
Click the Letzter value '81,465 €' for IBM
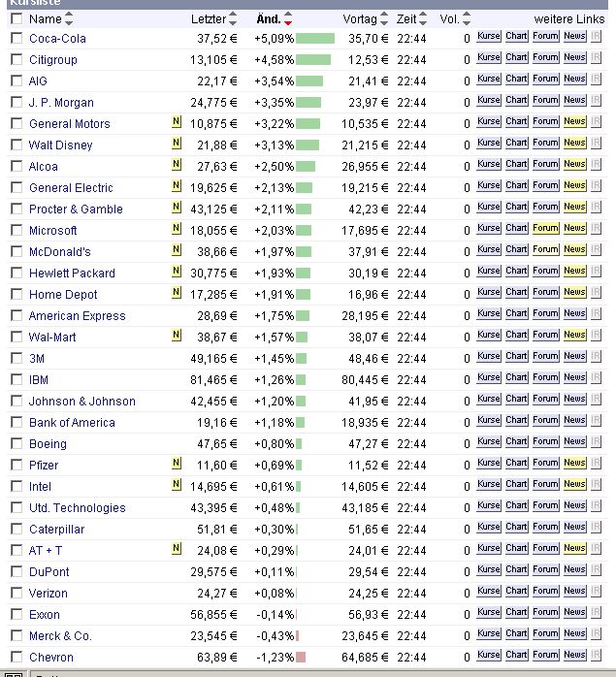(x=213, y=380)
